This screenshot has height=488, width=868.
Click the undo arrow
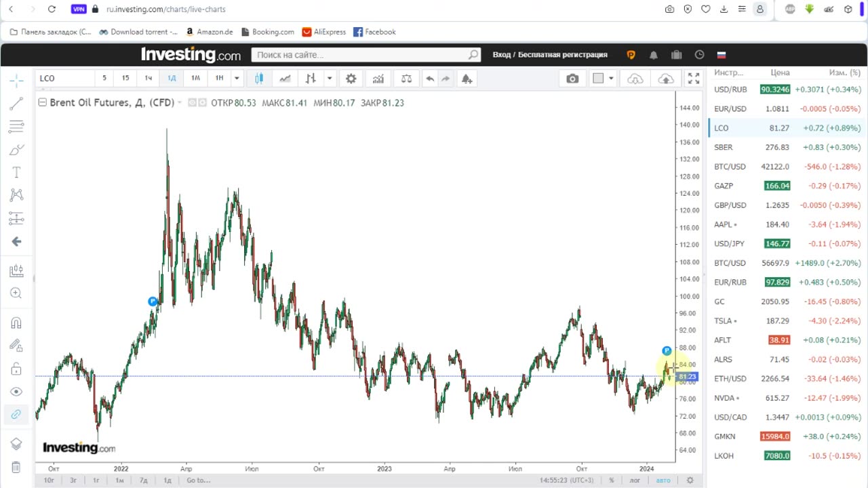click(x=430, y=79)
